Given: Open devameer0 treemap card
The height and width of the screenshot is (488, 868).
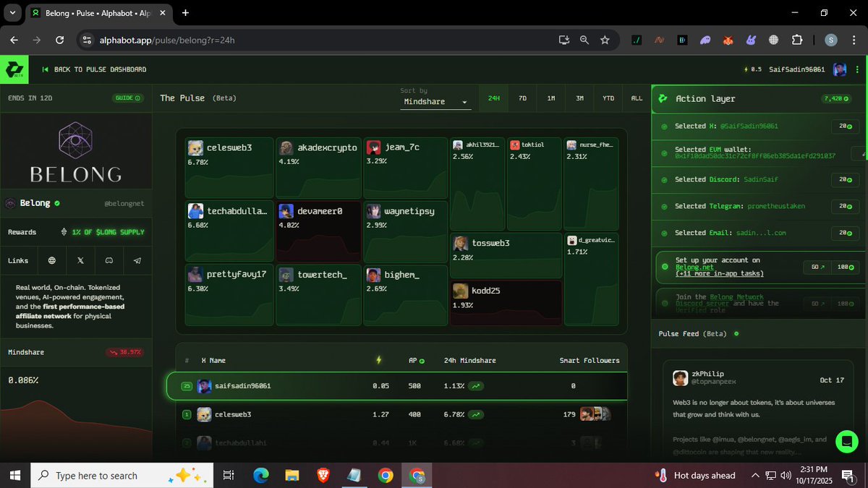Looking at the screenshot, I should coord(318,231).
